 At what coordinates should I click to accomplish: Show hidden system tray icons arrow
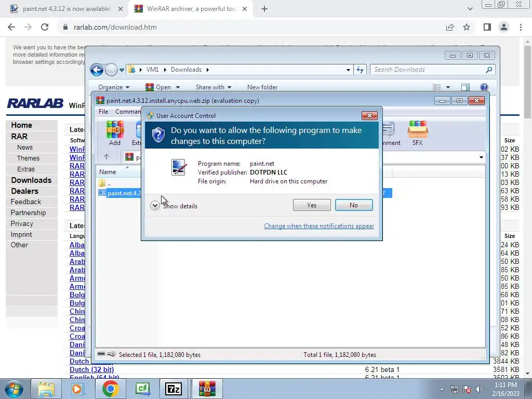pos(442,389)
